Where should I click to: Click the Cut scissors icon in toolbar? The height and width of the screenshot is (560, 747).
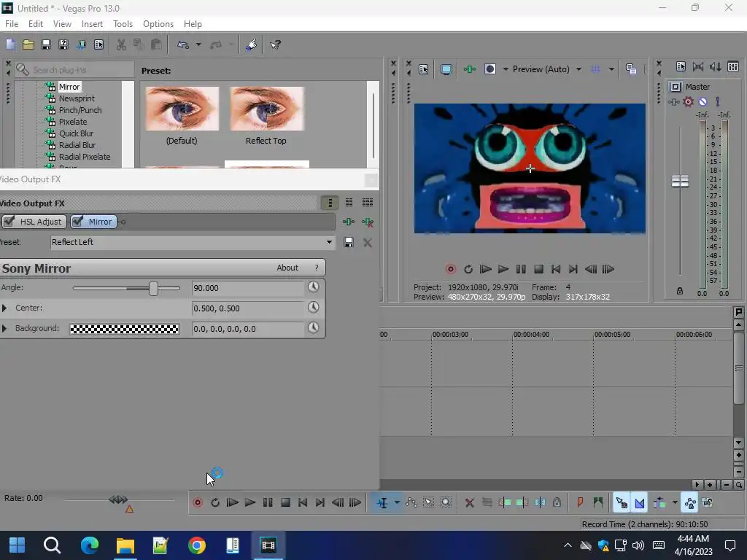point(121,44)
